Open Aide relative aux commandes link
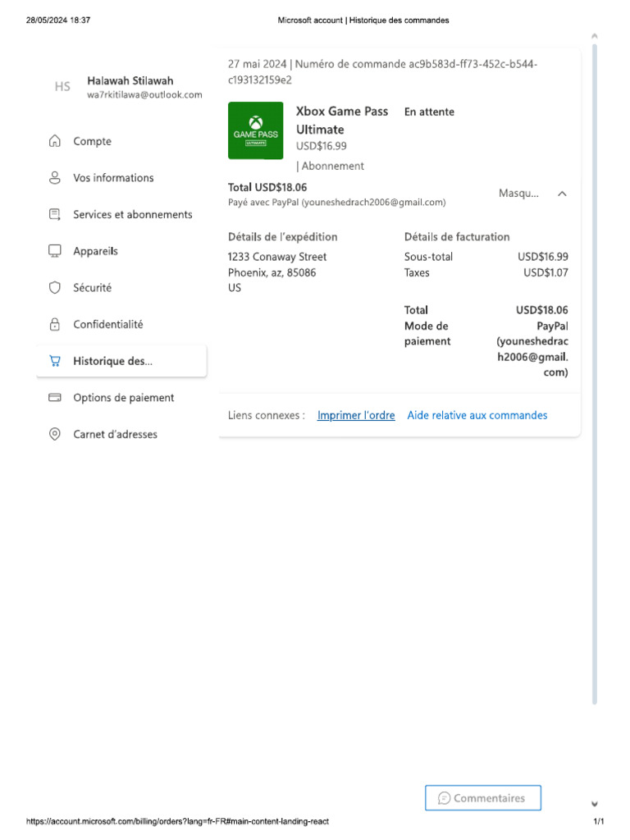Screen dimensions: 630x840 pos(477,415)
